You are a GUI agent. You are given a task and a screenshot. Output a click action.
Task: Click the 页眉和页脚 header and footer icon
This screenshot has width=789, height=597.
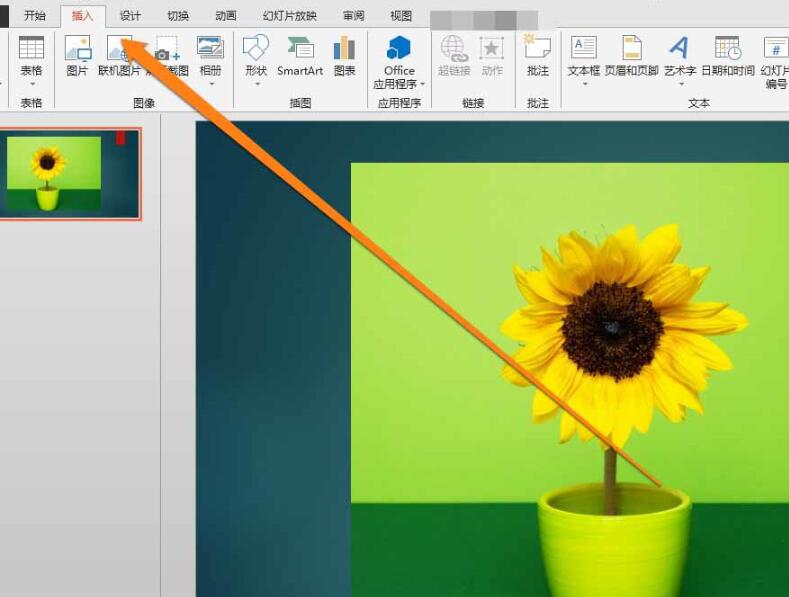(631, 48)
